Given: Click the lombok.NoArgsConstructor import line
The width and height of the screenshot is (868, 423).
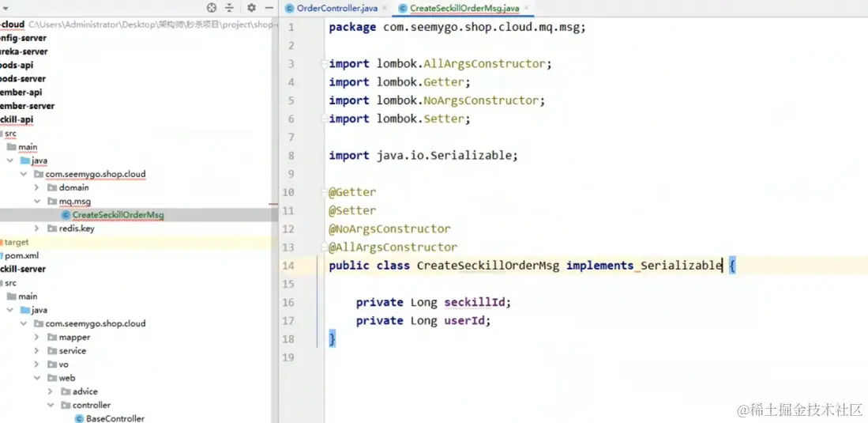Looking at the screenshot, I should 438,100.
